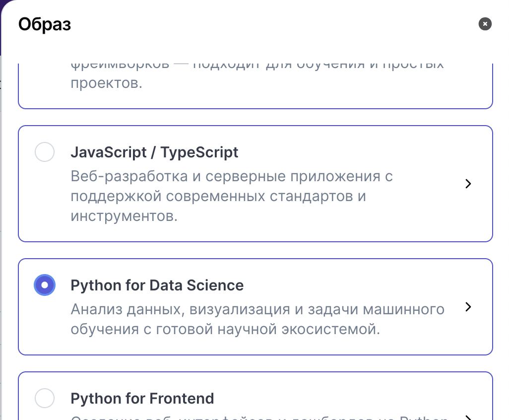The height and width of the screenshot is (420, 509).
Task: Click the description starting with "Анализ данных"
Action: pyautogui.click(x=257, y=309)
